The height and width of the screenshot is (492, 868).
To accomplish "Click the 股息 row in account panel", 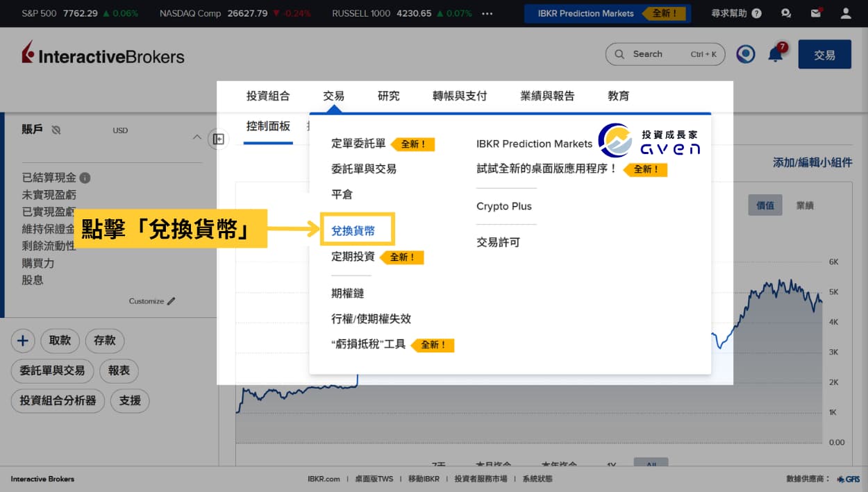I will click(33, 280).
